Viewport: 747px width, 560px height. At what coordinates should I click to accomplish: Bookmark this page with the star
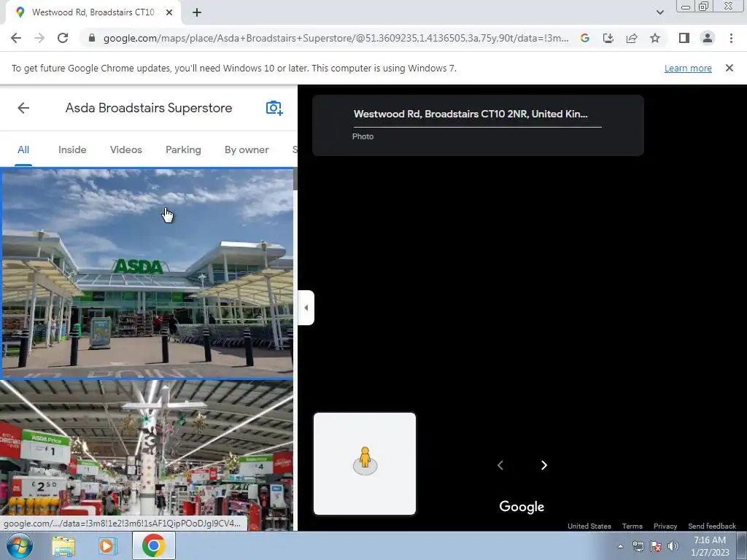(x=655, y=38)
